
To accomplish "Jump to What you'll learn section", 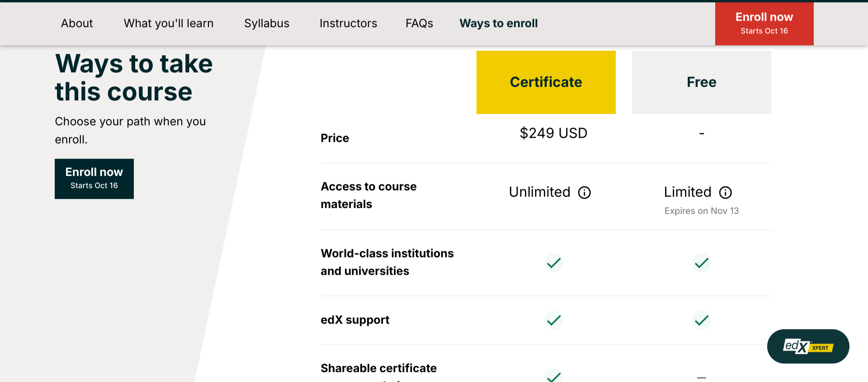I will (x=169, y=24).
